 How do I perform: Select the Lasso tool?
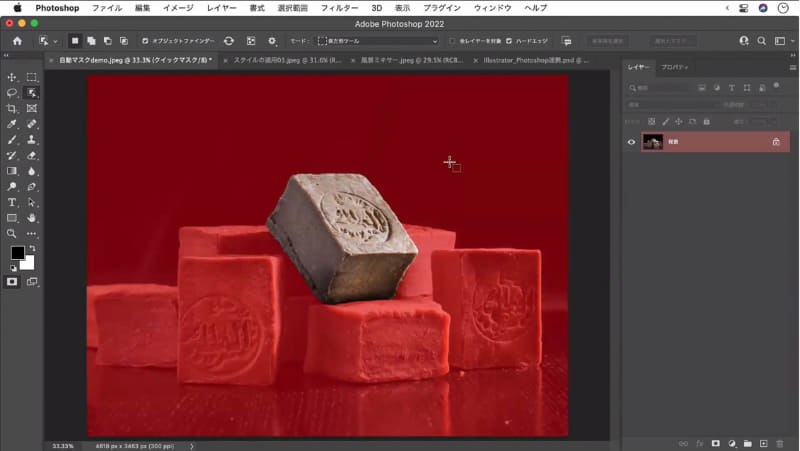(x=11, y=93)
